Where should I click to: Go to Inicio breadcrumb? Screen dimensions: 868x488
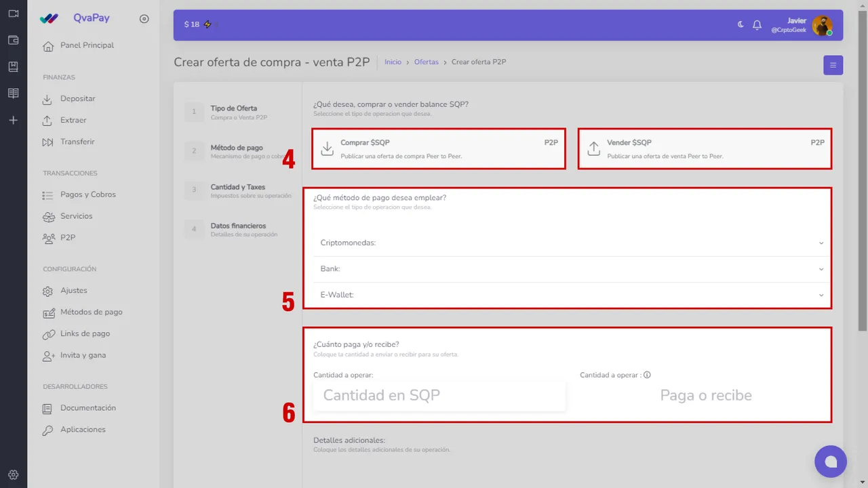[x=393, y=62]
